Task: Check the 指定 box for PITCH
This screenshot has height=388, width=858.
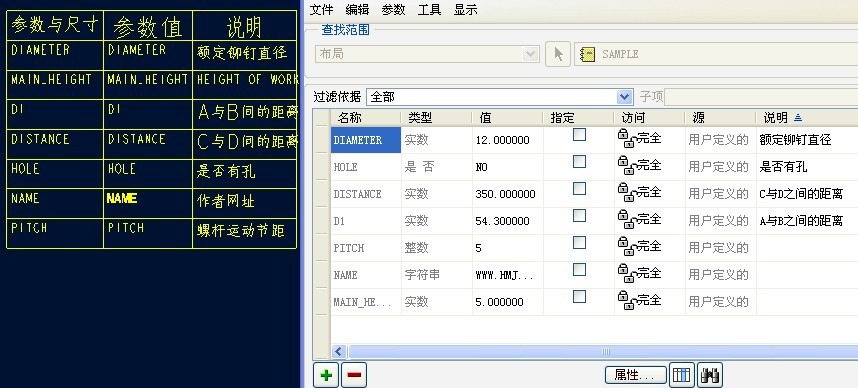Action: click(x=579, y=242)
